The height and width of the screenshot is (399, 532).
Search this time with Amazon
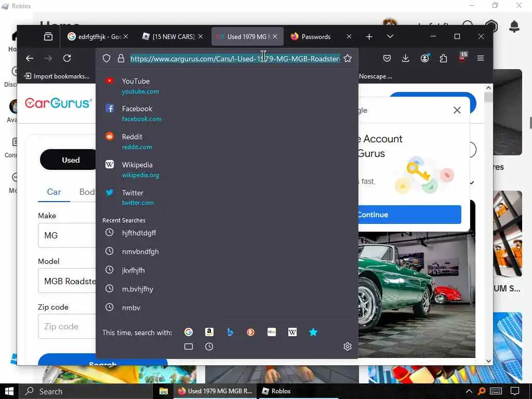click(x=209, y=332)
